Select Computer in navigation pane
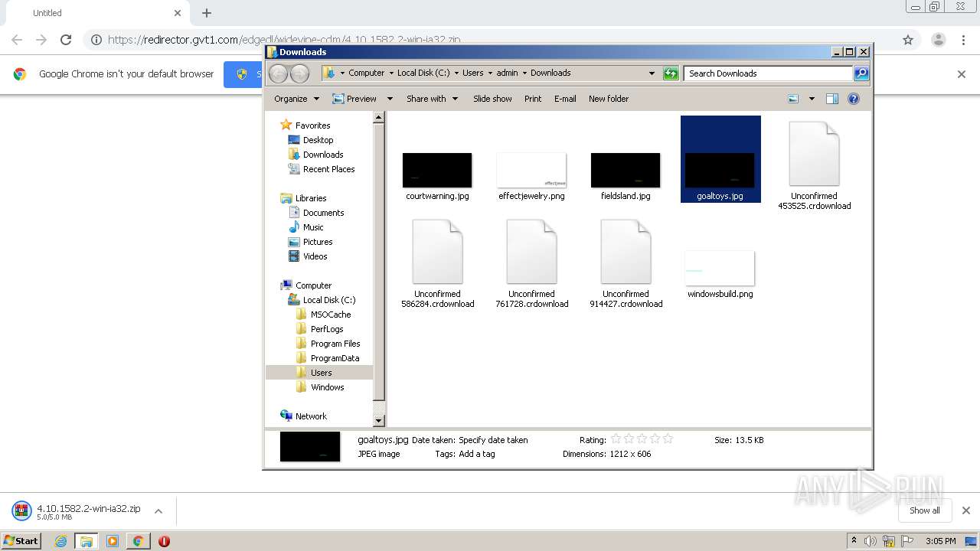The height and width of the screenshot is (551, 980). pos(306,285)
